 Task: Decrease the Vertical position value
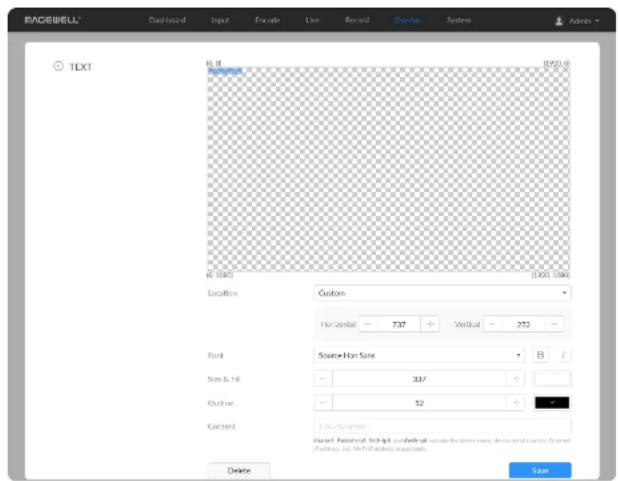click(x=492, y=324)
